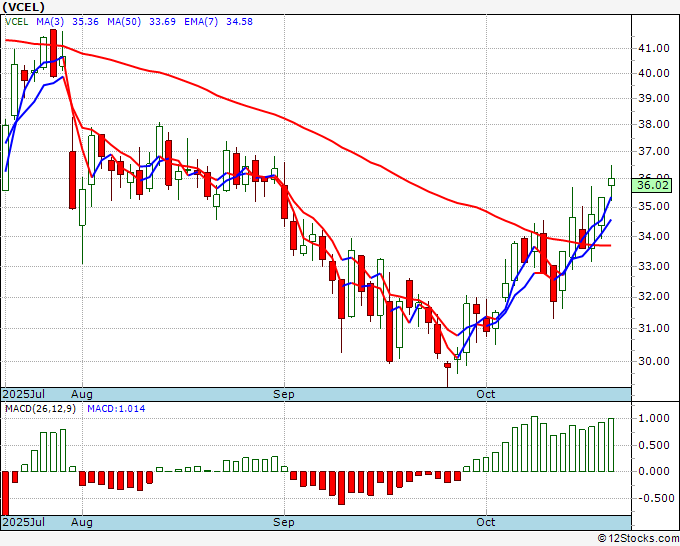Click the 0.000 MACD axis label
The image size is (680, 546).
(x=654, y=471)
